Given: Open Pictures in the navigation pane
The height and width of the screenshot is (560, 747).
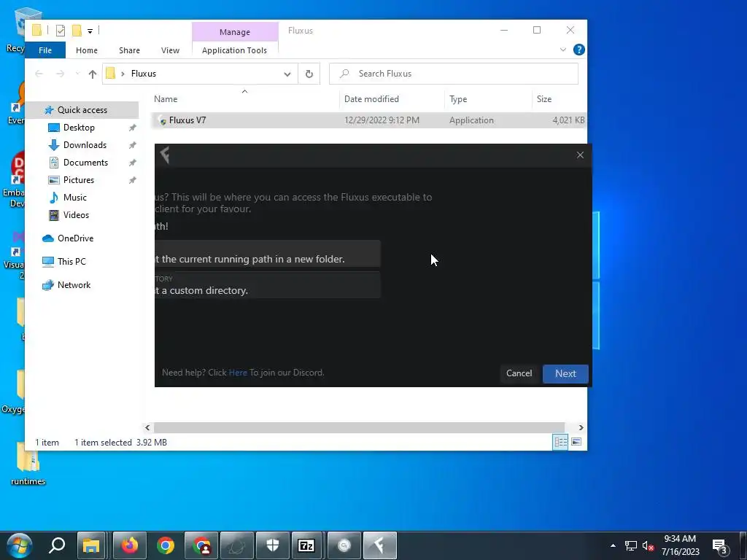Looking at the screenshot, I should [x=79, y=180].
